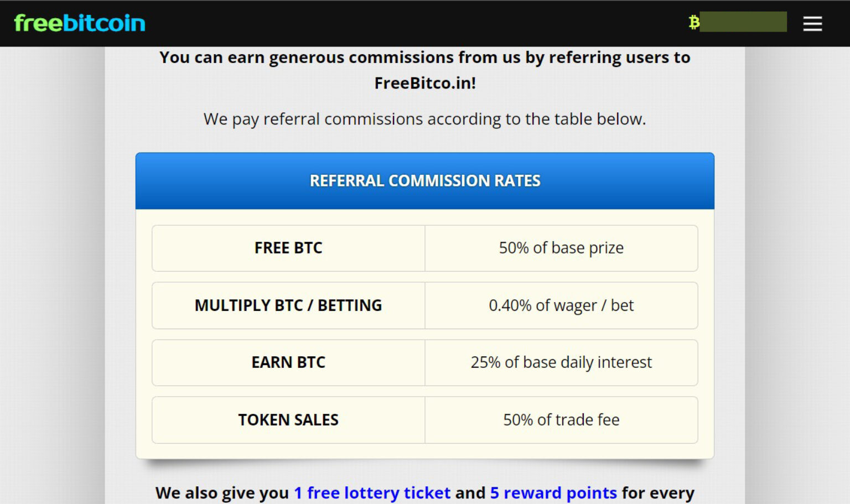Click the 25% of base daily interest cell
The image size is (850, 504).
click(561, 362)
